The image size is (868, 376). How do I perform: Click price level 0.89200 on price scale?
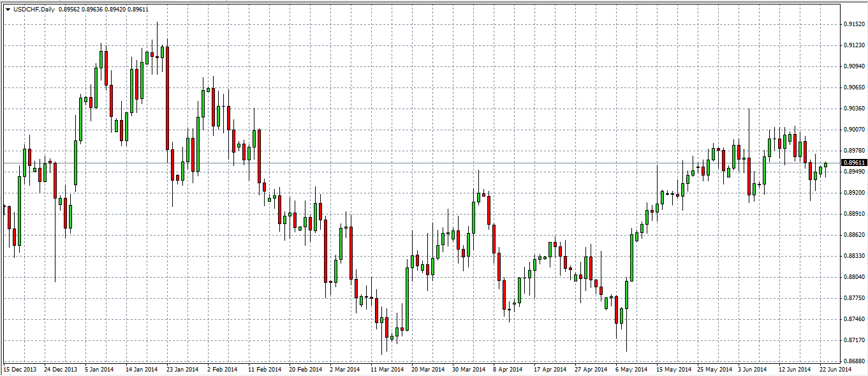pos(855,193)
